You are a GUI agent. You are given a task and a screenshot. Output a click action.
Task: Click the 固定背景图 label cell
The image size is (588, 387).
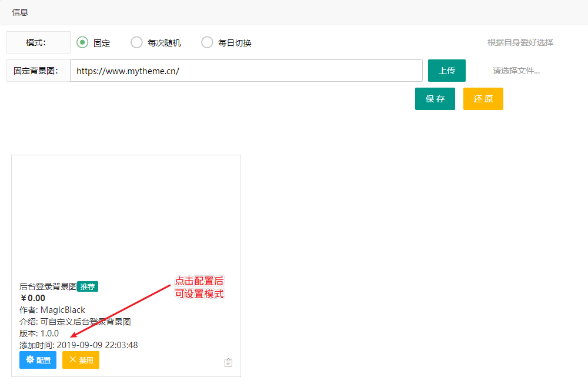coord(38,71)
